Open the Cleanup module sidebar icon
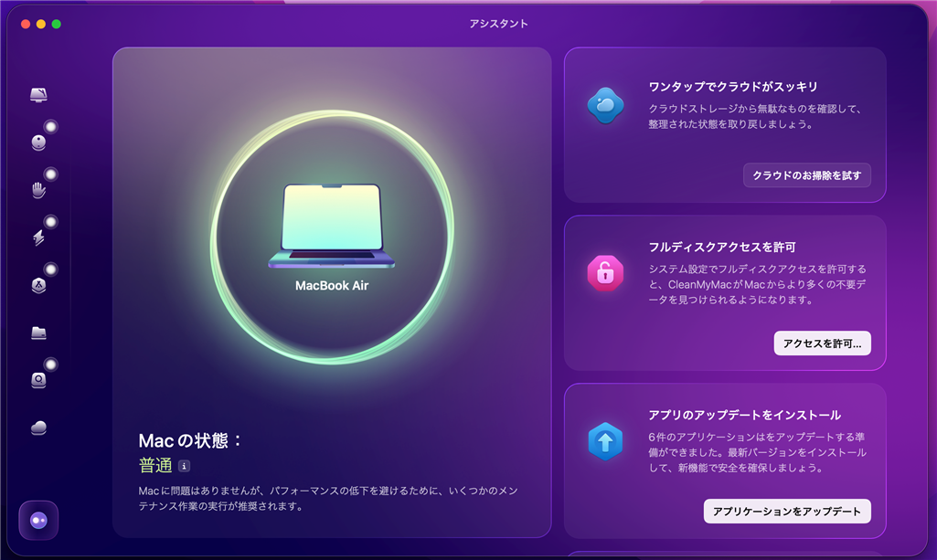937x560 pixels. (x=38, y=143)
